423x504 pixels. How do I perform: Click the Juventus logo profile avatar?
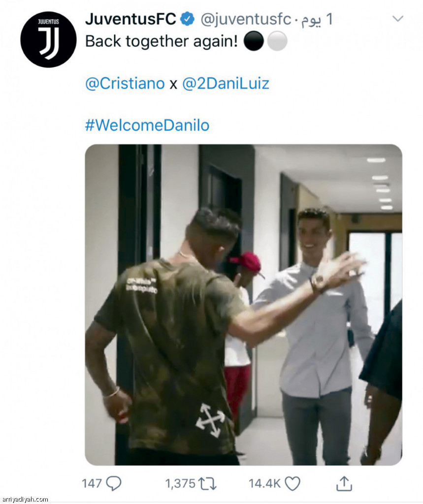tap(48, 39)
